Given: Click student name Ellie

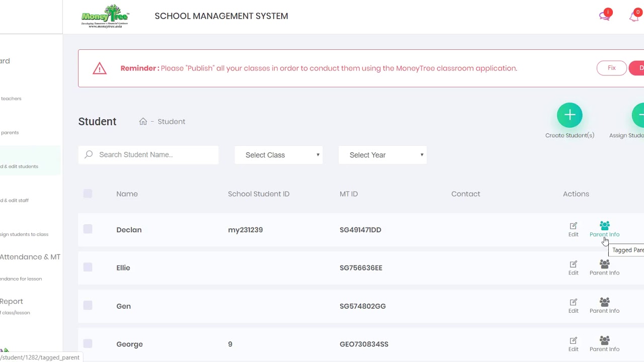Looking at the screenshot, I should tap(123, 268).
